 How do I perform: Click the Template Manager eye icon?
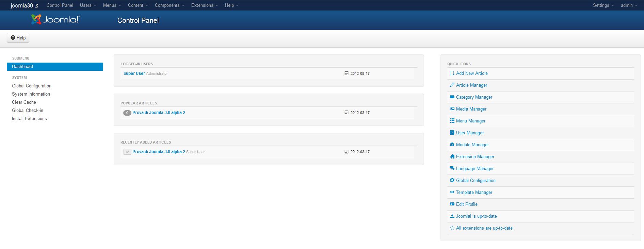click(x=452, y=192)
